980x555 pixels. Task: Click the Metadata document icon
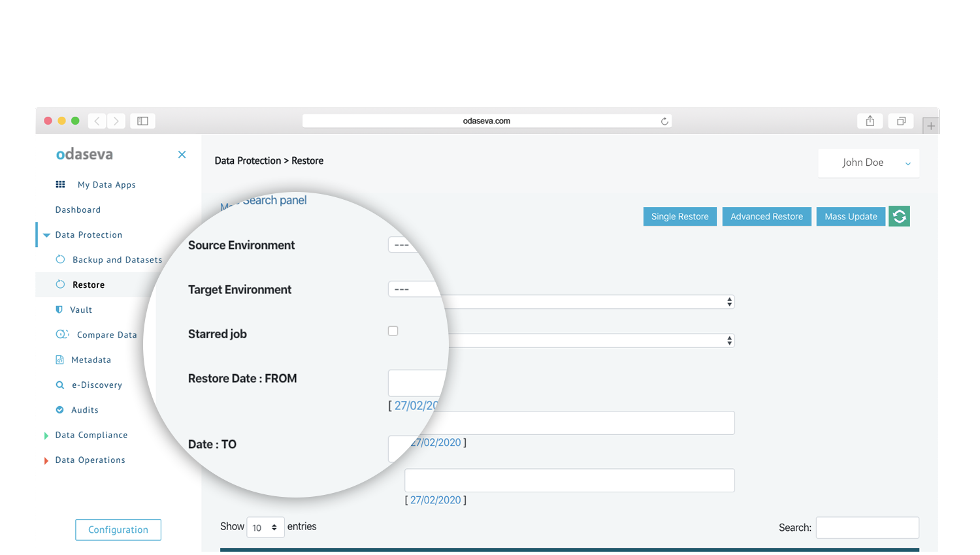[x=59, y=360]
